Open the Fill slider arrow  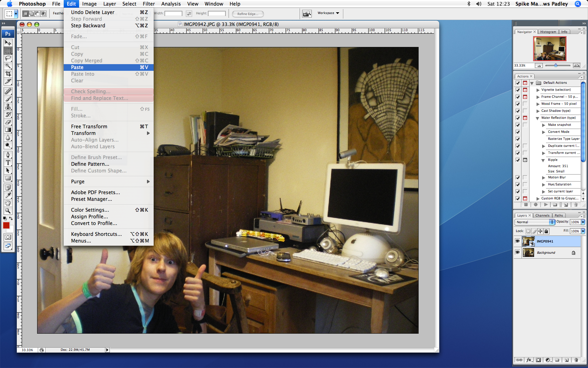point(583,231)
